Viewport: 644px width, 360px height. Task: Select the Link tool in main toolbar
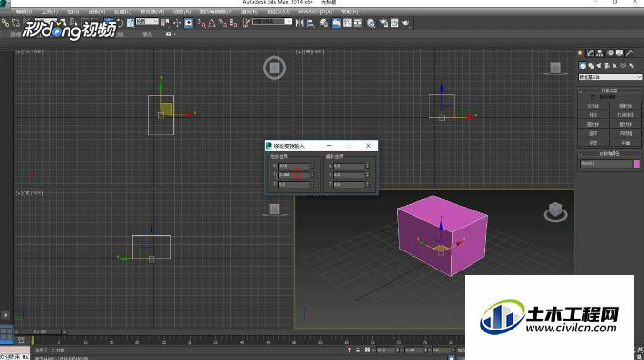(5, 23)
